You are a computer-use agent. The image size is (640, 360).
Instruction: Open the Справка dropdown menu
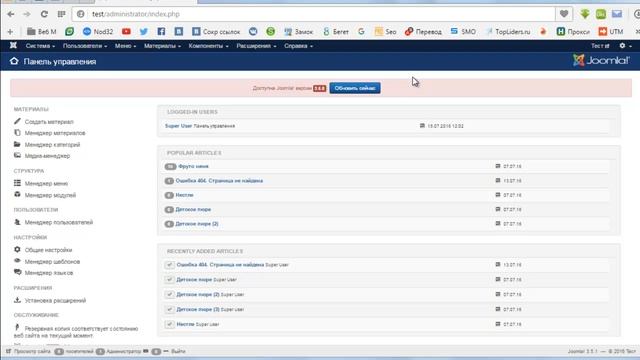tap(298, 46)
